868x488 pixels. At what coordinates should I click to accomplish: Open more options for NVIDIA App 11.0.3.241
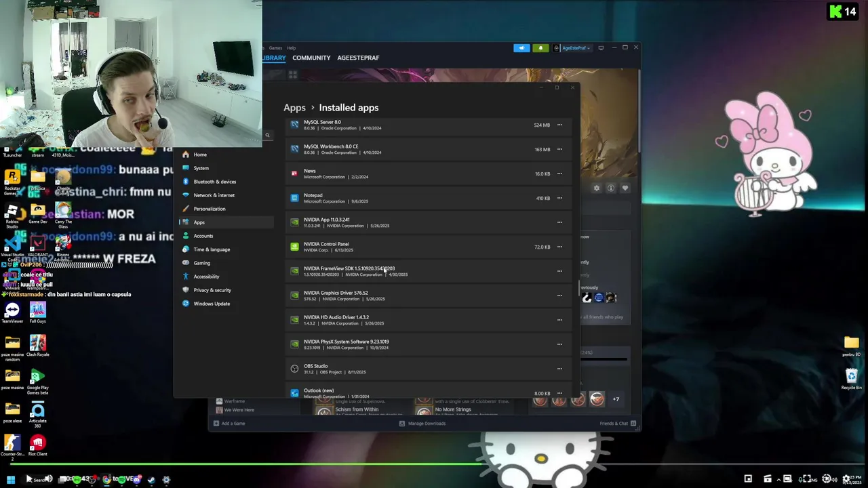point(559,222)
